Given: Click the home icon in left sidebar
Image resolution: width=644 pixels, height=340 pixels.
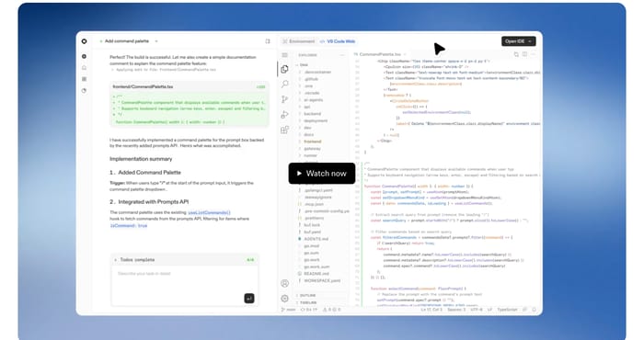Looking at the screenshot, I should 85,68.
